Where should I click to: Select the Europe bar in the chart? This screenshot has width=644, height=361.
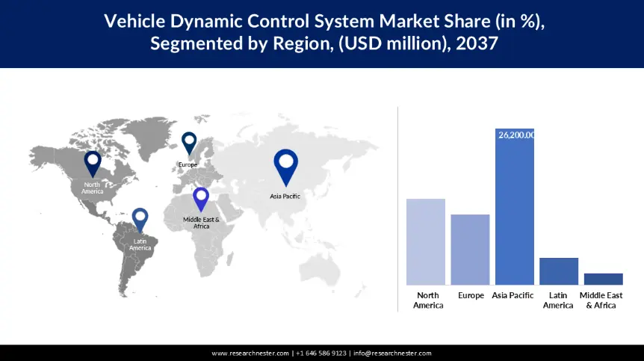[470, 250]
